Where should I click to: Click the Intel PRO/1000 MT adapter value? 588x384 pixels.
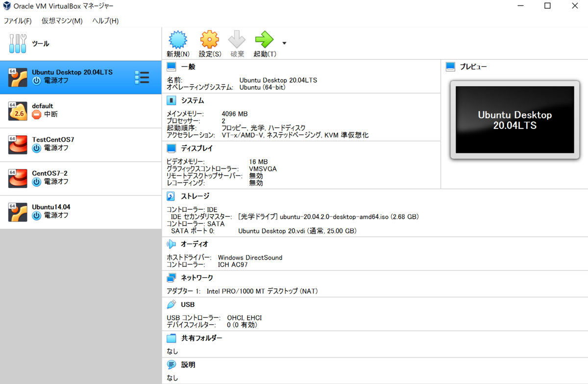[x=262, y=291]
